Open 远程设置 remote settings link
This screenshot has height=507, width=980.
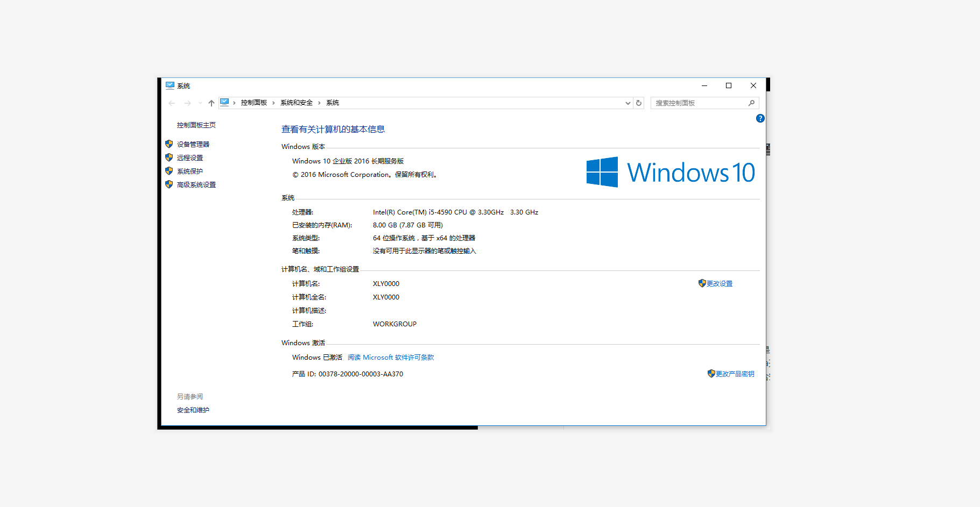click(x=190, y=158)
